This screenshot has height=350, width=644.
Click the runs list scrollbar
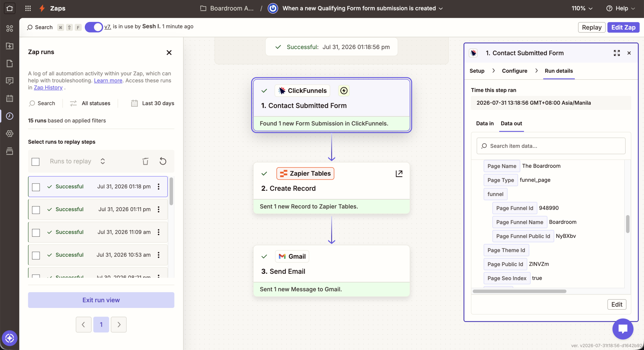(171, 191)
